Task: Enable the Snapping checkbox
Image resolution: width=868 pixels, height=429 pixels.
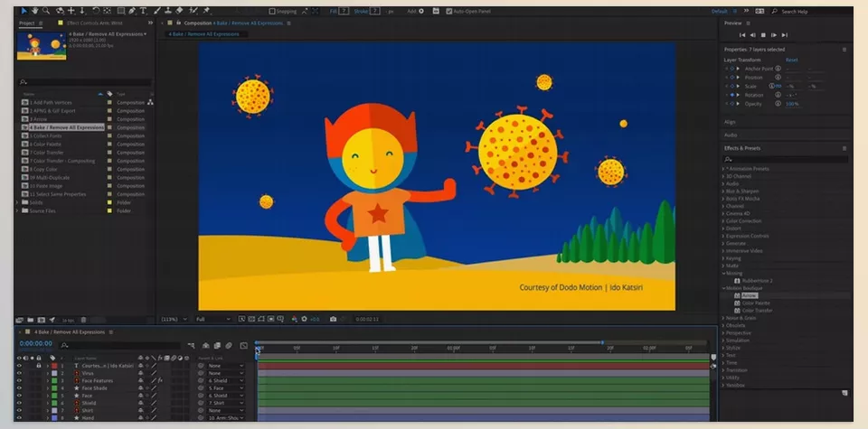Action: [272, 11]
